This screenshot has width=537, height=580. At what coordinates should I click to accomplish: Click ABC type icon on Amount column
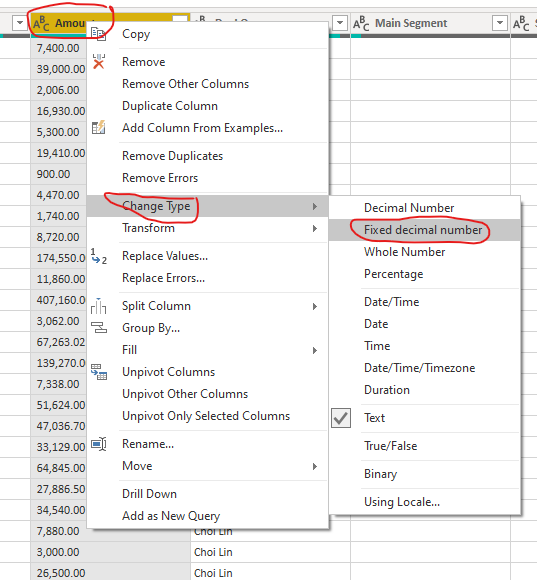(x=41, y=23)
